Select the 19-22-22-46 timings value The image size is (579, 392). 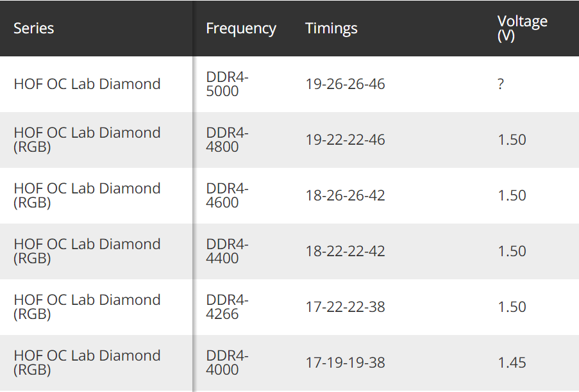pos(345,140)
